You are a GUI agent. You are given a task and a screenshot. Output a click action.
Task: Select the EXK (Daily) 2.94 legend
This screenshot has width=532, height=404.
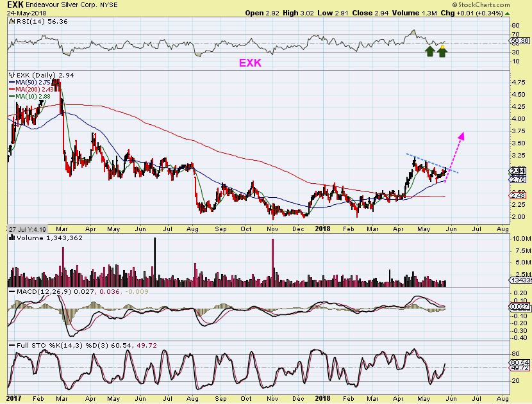pyautogui.click(x=45, y=76)
